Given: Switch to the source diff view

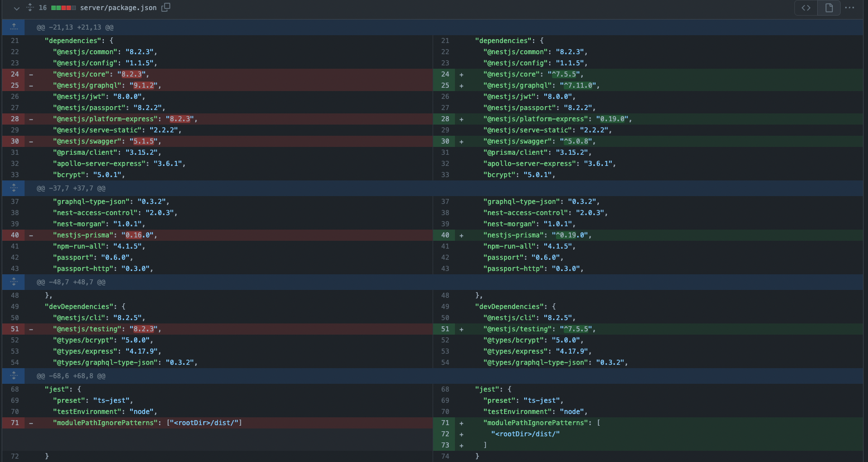Looking at the screenshot, I should point(805,8).
